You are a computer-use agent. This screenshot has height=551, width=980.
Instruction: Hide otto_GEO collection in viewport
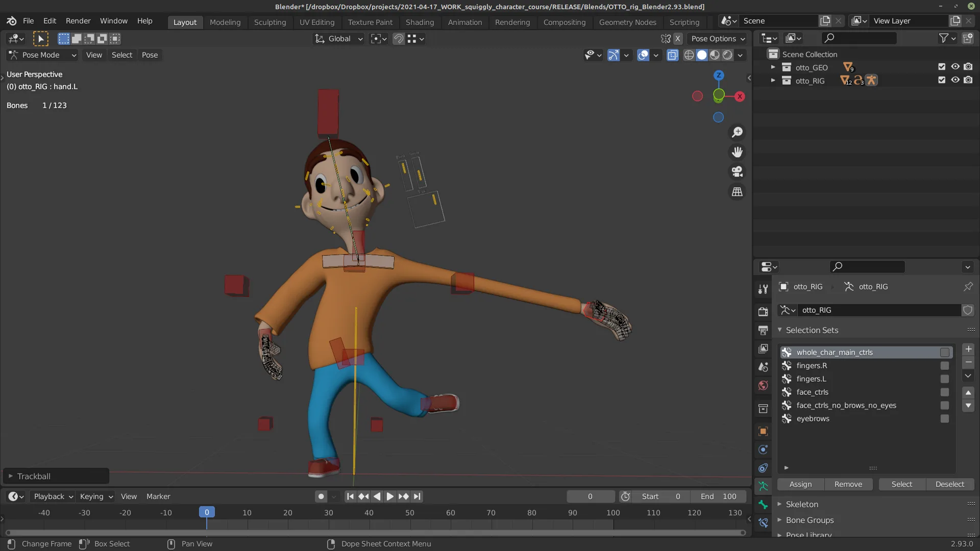click(x=955, y=67)
